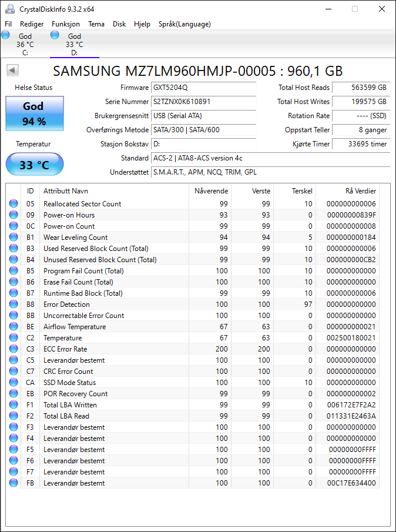This screenshot has height=532, width=396.
Task: Click the Firmware field GXT5204Q
Action: pyautogui.click(x=204, y=88)
